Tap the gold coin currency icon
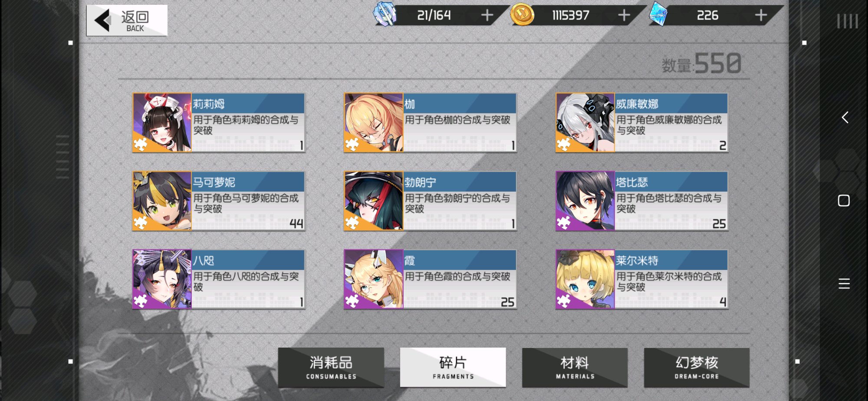This screenshot has height=401, width=868. pyautogui.click(x=522, y=15)
